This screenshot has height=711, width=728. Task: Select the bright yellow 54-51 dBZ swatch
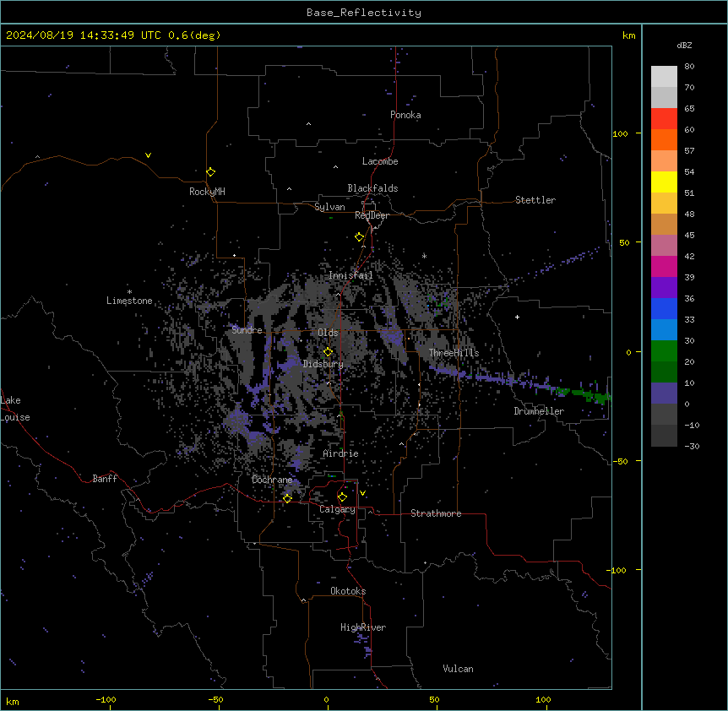tap(664, 182)
